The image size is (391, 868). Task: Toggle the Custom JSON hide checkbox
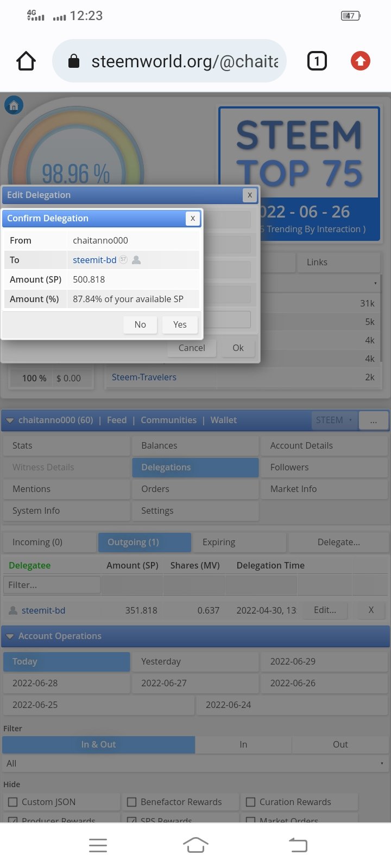click(12, 802)
